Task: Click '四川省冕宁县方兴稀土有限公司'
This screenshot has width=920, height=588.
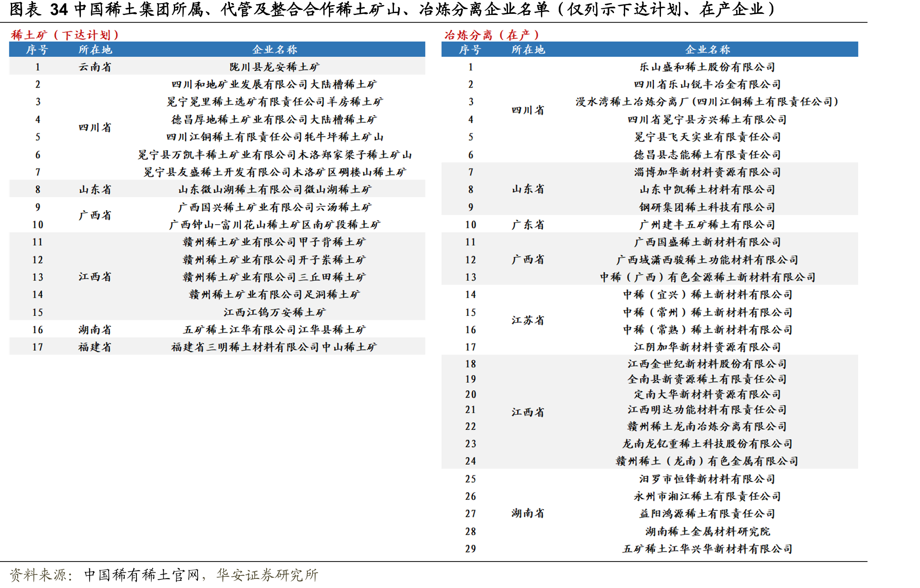Action: [x=707, y=119]
